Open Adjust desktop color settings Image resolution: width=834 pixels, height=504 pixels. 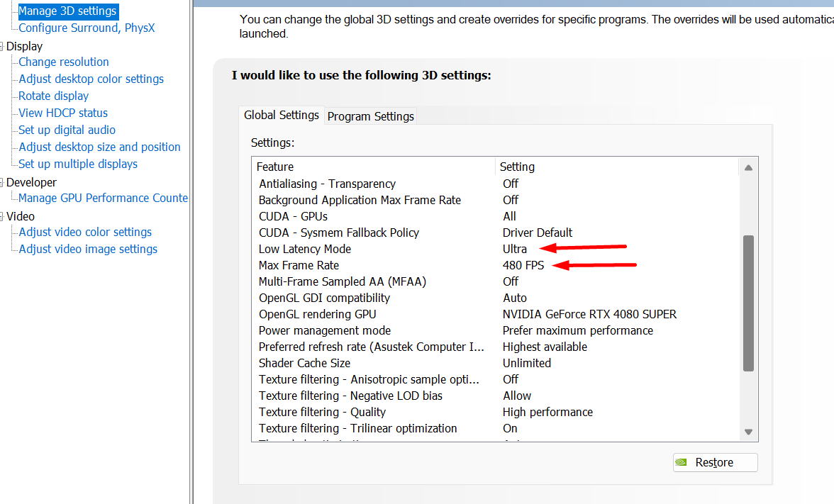(x=91, y=79)
